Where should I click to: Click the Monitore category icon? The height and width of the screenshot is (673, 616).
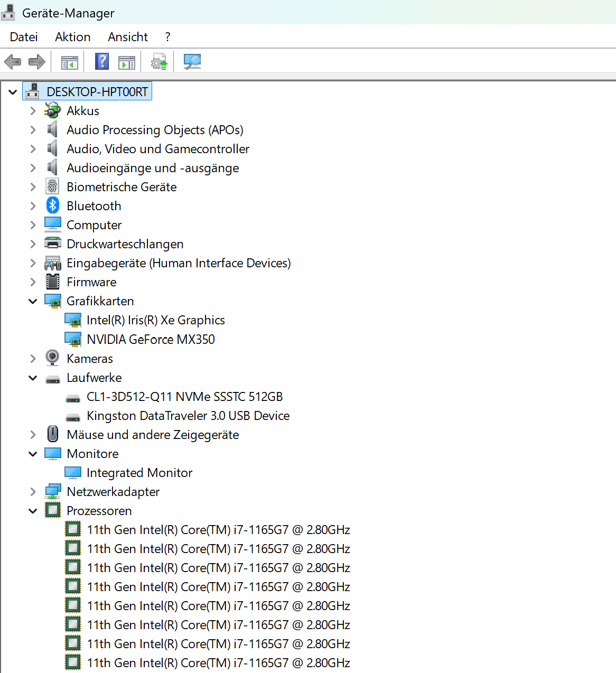point(52,453)
